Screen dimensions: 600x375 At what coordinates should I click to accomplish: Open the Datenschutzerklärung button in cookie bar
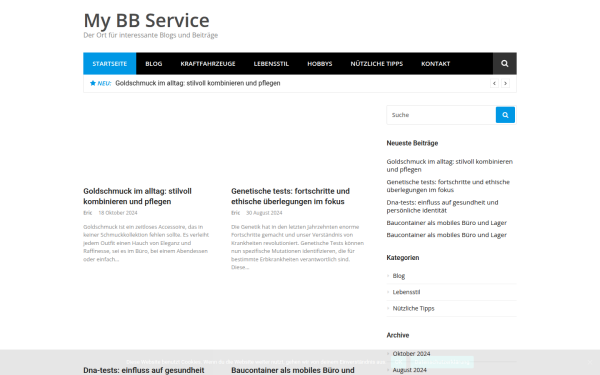point(442,362)
